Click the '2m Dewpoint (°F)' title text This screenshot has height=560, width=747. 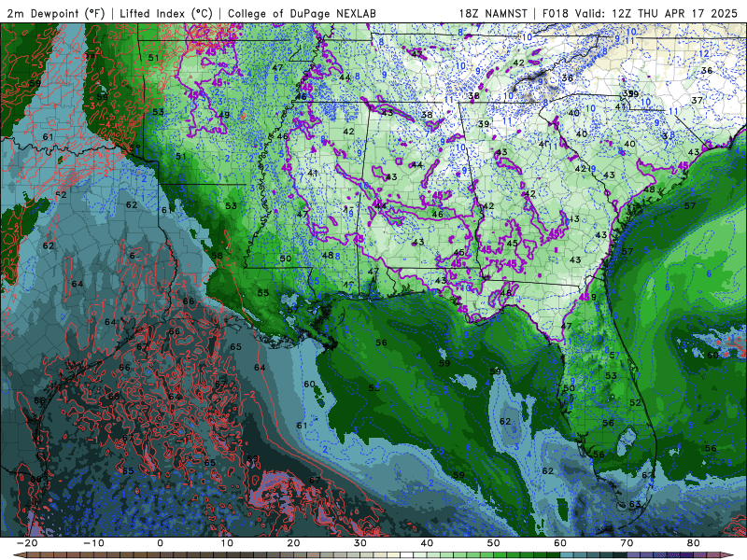click(x=56, y=13)
